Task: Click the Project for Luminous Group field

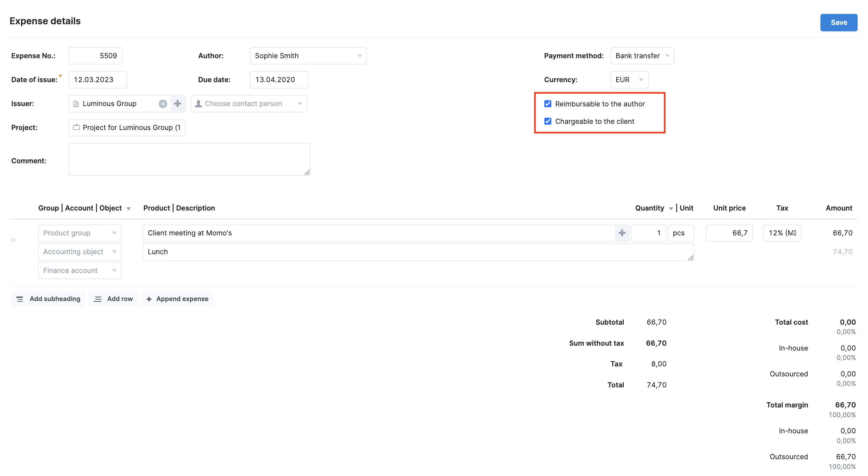Action: 127,128
